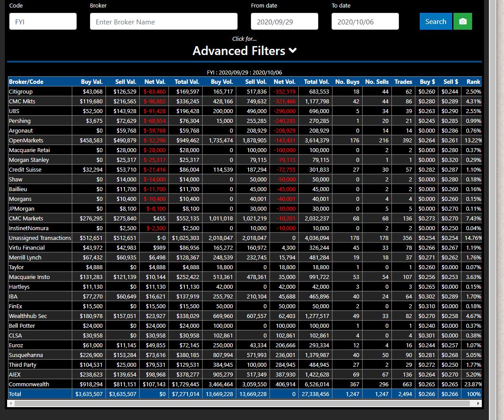Select the UBS broker name
Image resolution: width=504 pixels, height=420 pixels.
pyautogui.click(x=14, y=111)
